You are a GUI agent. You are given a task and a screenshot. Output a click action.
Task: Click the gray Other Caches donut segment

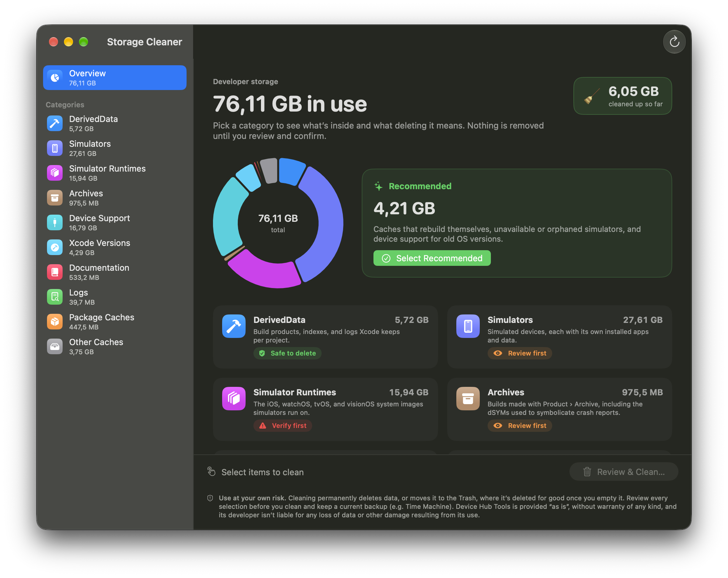(x=270, y=171)
